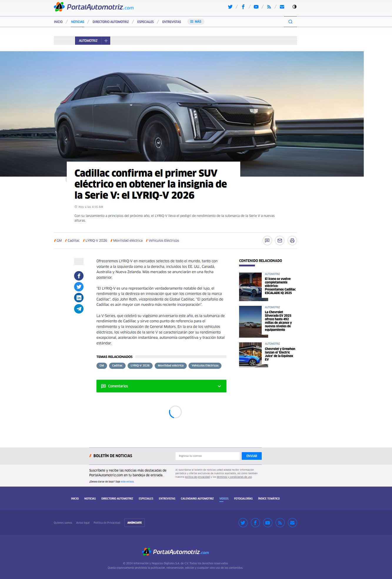
Task: Click the newsletter email input field
Action: [x=208, y=456]
